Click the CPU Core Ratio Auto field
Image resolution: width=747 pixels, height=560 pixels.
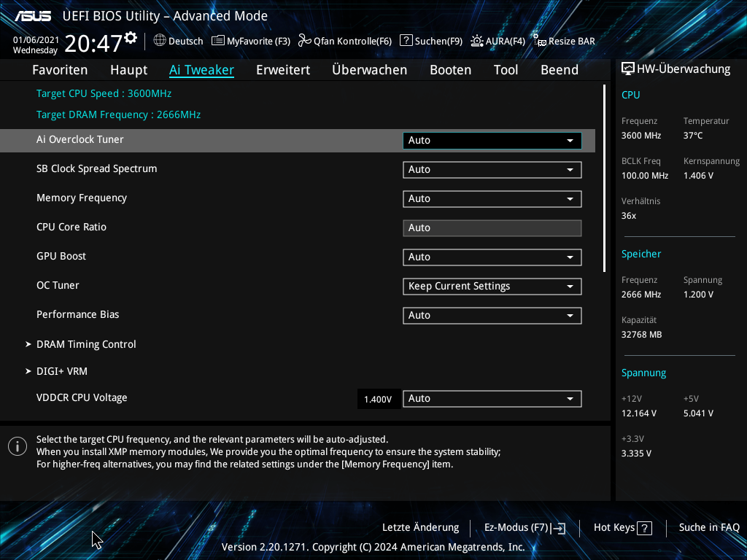tap(492, 228)
